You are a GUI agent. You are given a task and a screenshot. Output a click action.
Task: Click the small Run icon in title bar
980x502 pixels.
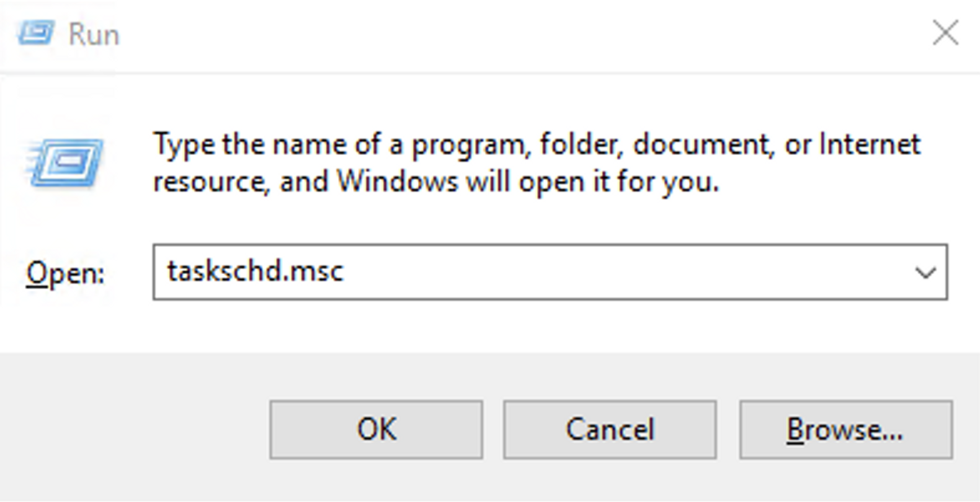36,33
